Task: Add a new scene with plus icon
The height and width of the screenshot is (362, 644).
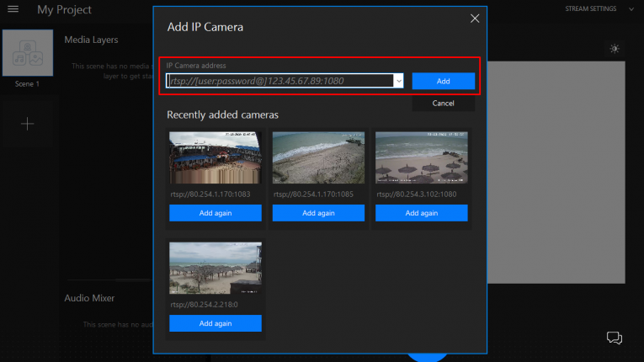Action: (x=28, y=124)
